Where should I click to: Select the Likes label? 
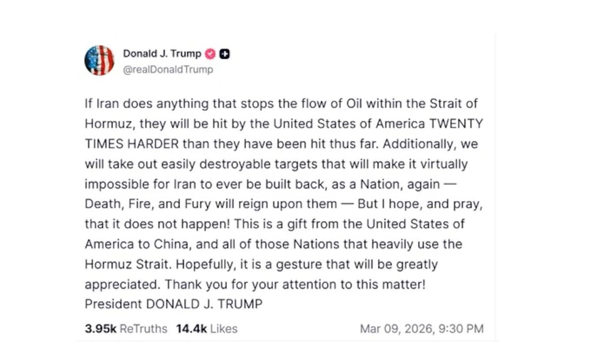click(x=224, y=329)
